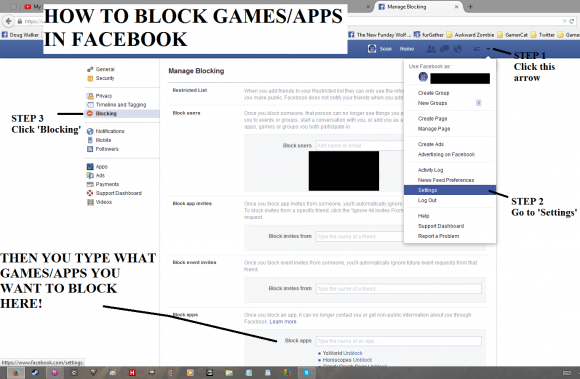Open Privacy Shortcuts icon in header
The image size is (580, 379).
pos(477,49)
